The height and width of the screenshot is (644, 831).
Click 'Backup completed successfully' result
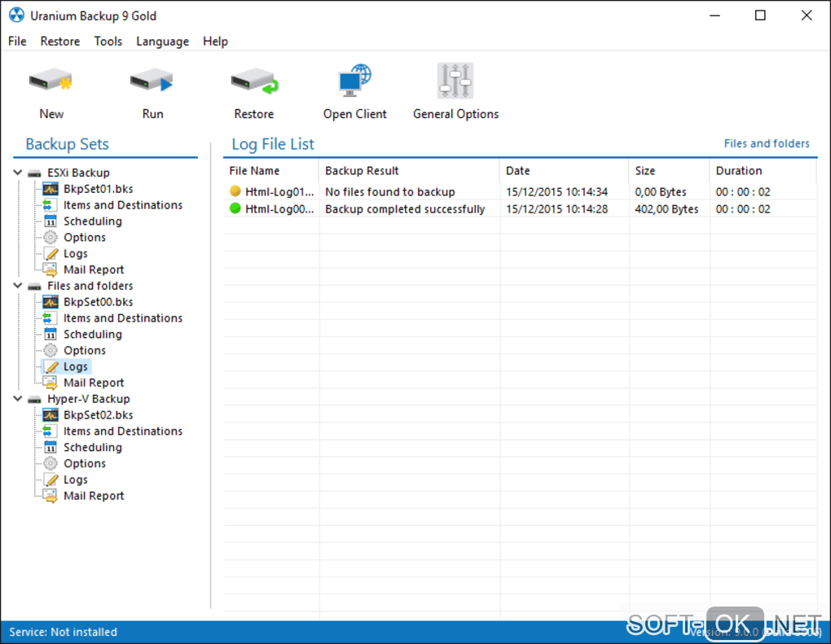(x=405, y=209)
